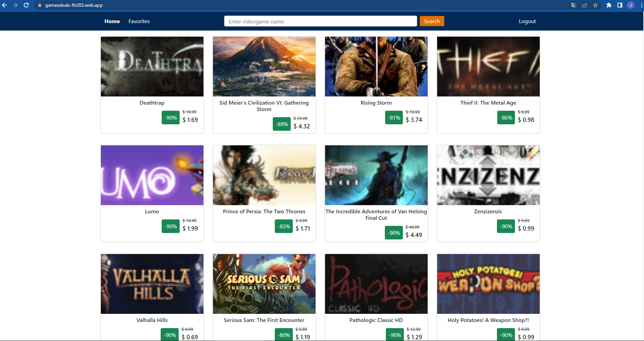The width and height of the screenshot is (644, 341).
Task: Click the $ 4.49 Van Helsing price
Action: (x=414, y=235)
